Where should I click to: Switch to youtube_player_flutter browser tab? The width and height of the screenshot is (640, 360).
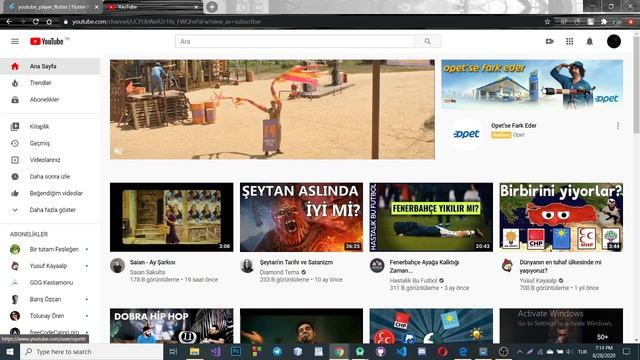[52, 7]
